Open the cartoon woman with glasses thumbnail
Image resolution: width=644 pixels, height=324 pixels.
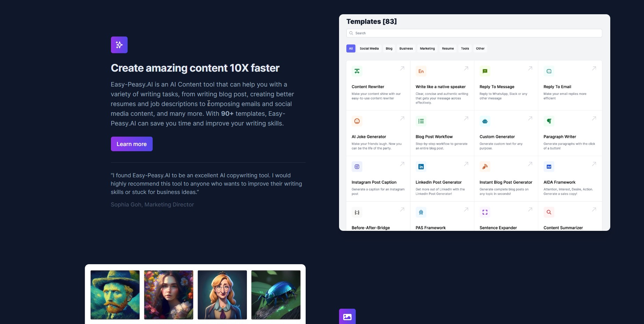pos(222,295)
